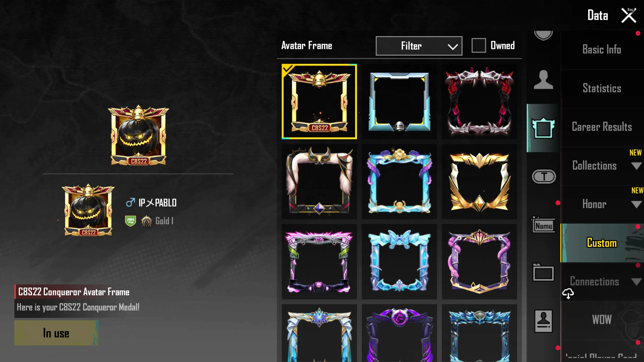The image size is (644, 362).
Task: Open the Name card icon
Action: [x=544, y=225]
